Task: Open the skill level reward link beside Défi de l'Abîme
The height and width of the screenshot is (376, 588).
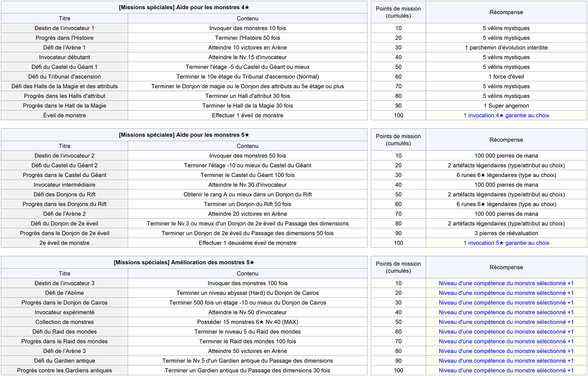Action: coord(506,293)
